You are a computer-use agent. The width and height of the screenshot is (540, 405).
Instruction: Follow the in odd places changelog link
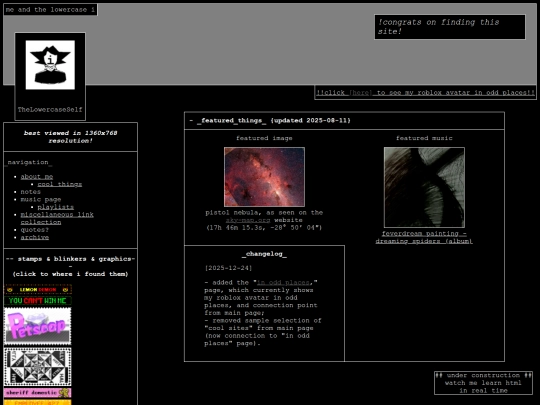tap(283, 283)
